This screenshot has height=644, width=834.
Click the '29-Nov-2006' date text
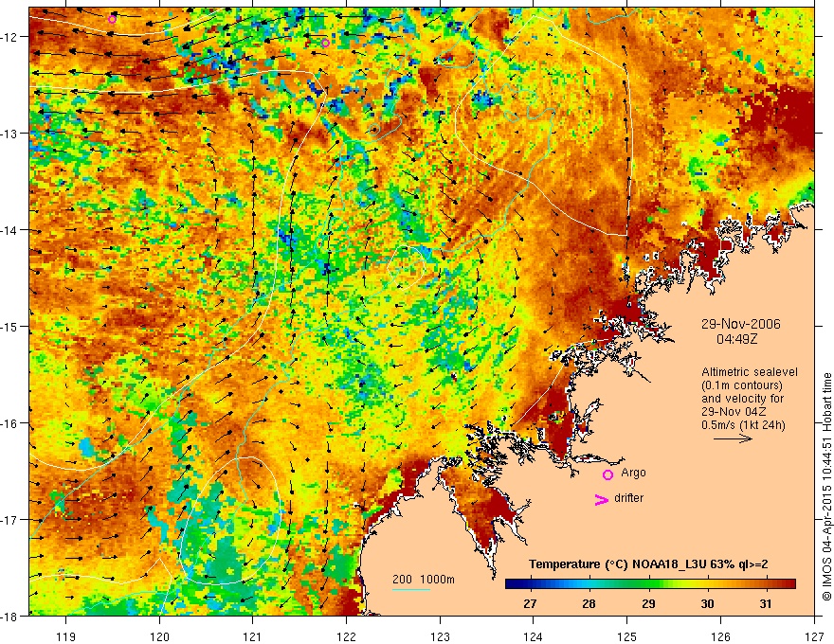pos(741,324)
